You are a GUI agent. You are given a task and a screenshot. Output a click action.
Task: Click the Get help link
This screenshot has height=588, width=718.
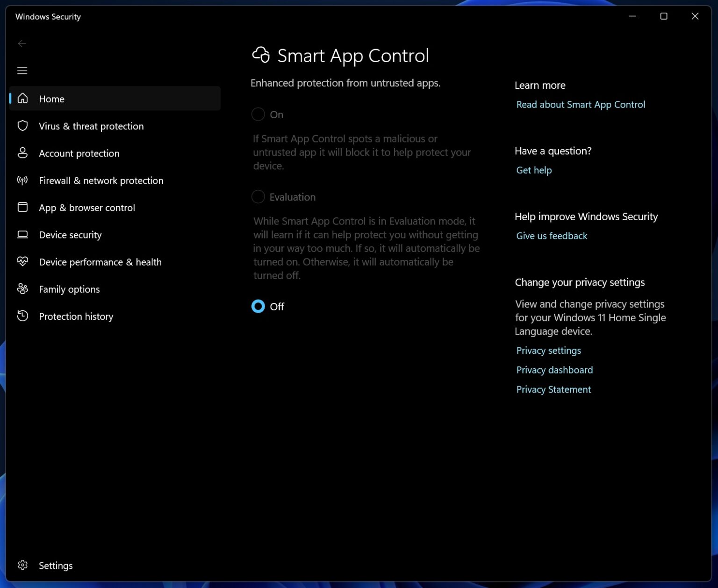[534, 170]
